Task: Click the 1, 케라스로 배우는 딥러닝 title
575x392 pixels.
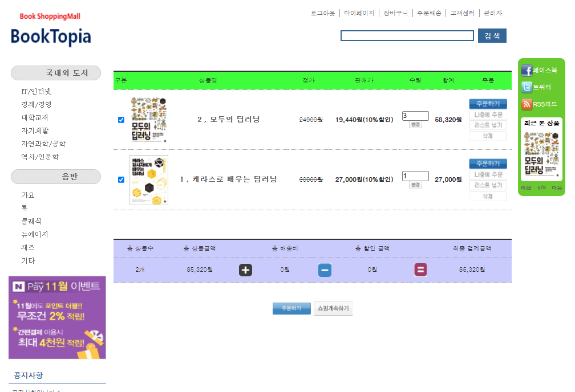Action: (x=228, y=179)
